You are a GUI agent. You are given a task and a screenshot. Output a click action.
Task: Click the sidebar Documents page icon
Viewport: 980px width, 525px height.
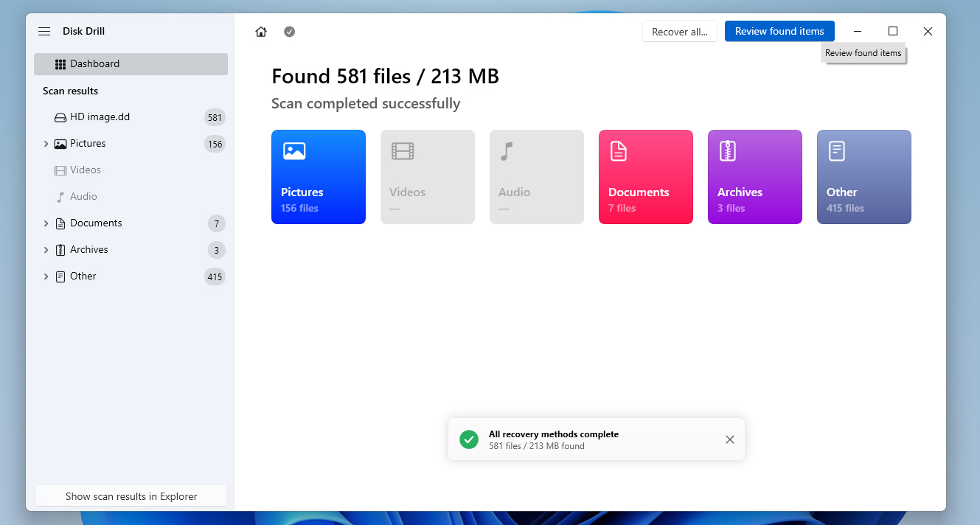60,223
